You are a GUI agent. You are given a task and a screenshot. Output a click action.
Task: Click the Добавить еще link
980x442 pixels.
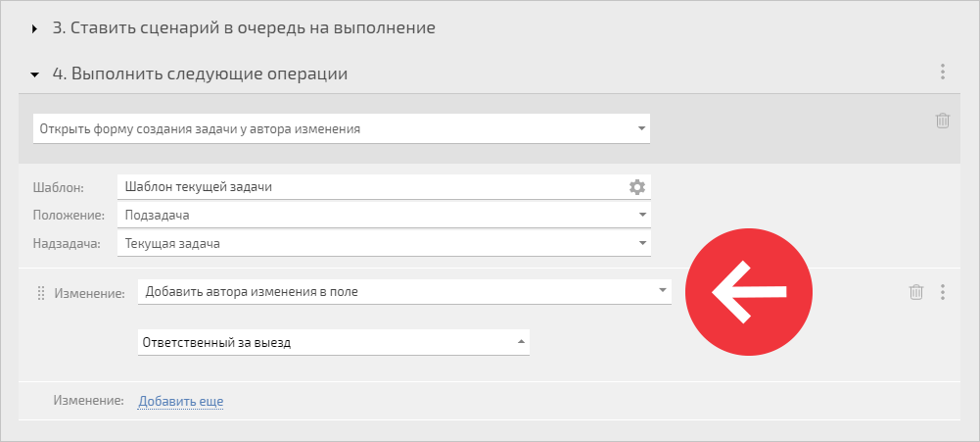(180, 401)
